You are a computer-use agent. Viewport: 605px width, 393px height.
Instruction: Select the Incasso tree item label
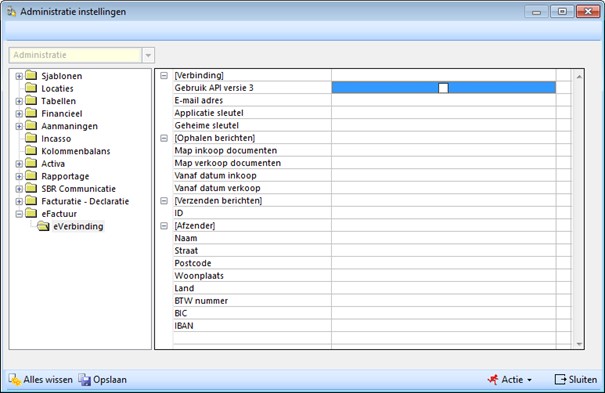(56, 138)
